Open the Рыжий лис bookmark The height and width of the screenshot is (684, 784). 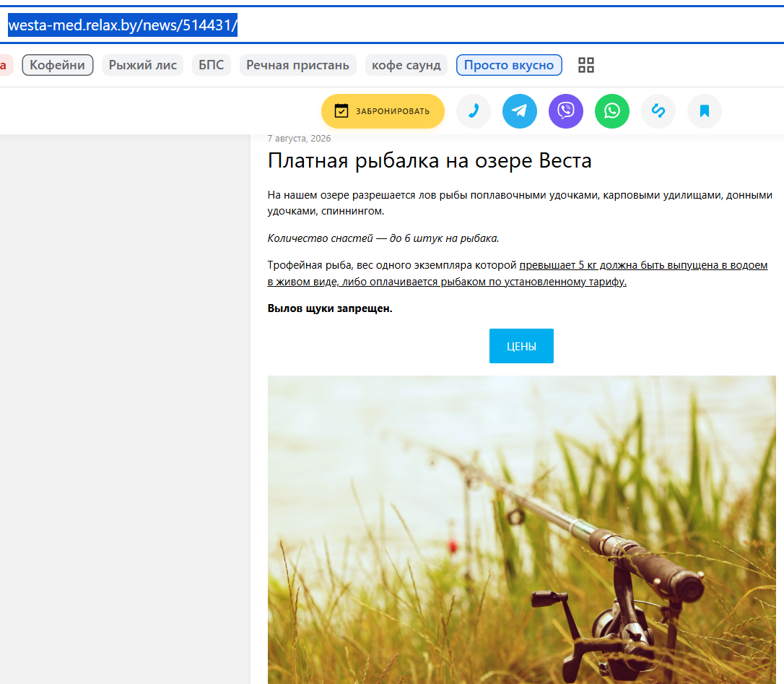click(x=142, y=65)
